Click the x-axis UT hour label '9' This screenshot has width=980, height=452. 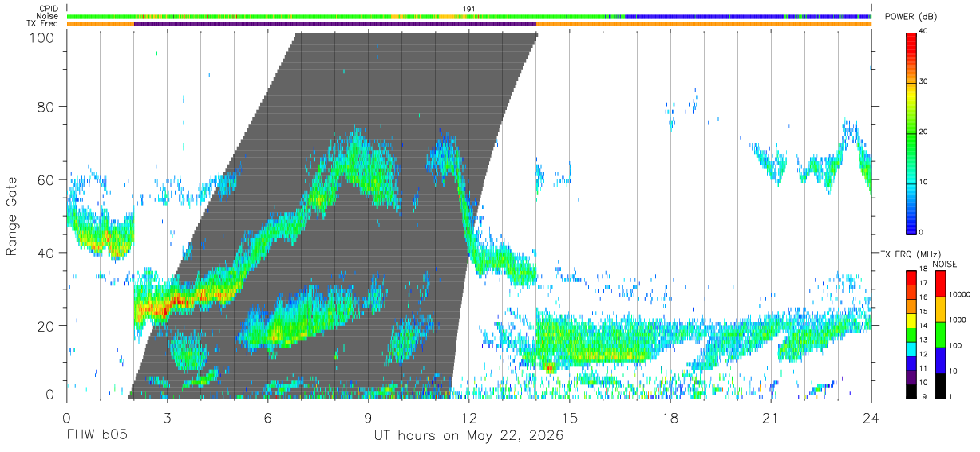(x=368, y=418)
